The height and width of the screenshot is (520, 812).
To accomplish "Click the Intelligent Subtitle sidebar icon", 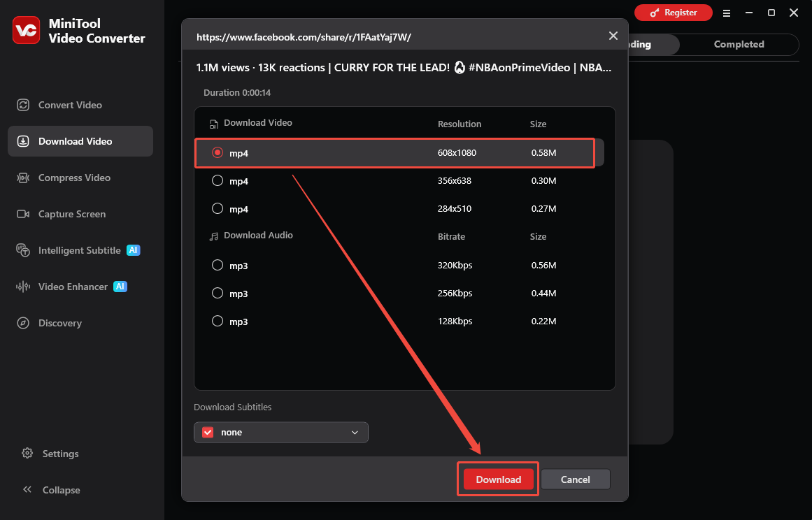I will (x=23, y=250).
